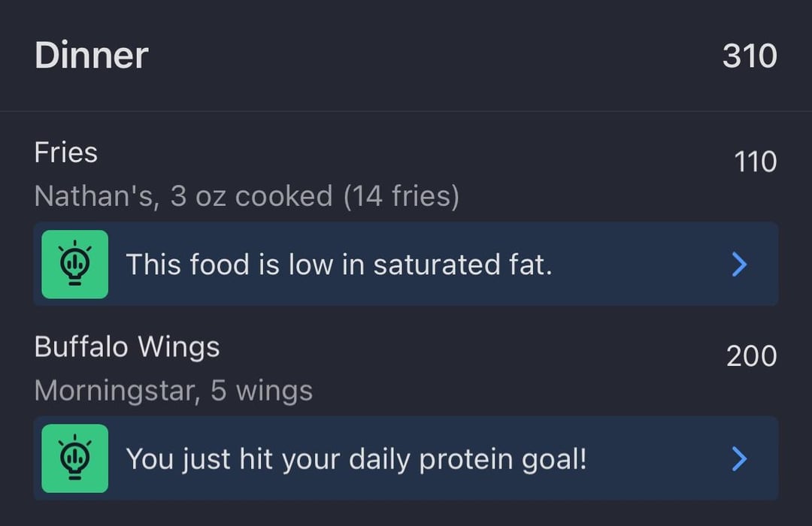Tap the Buffalo Wings title text

tap(127, 346)
